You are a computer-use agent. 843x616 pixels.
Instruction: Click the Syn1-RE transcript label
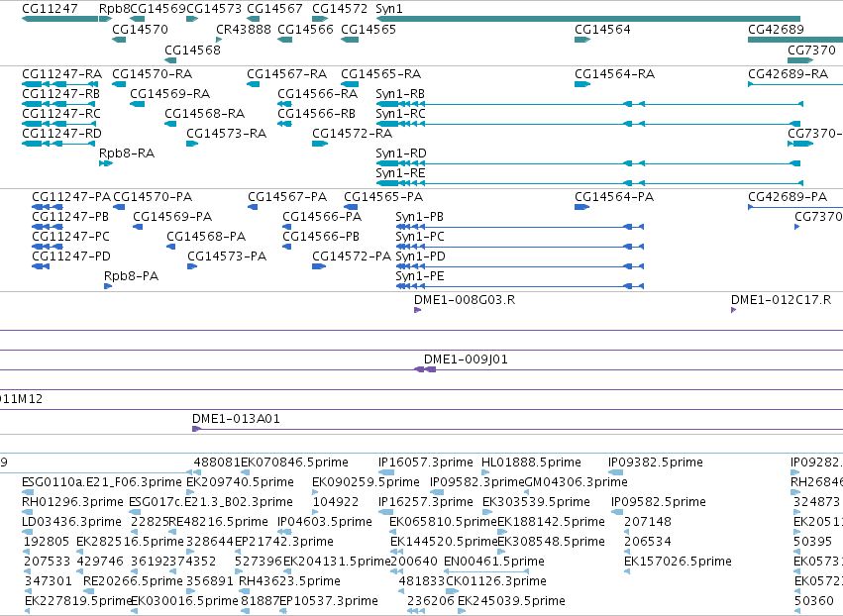400,173
